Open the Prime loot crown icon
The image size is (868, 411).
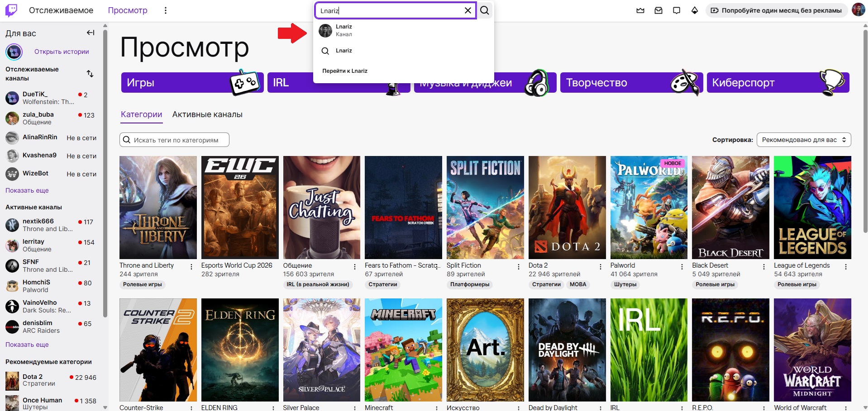coord(640,10)
